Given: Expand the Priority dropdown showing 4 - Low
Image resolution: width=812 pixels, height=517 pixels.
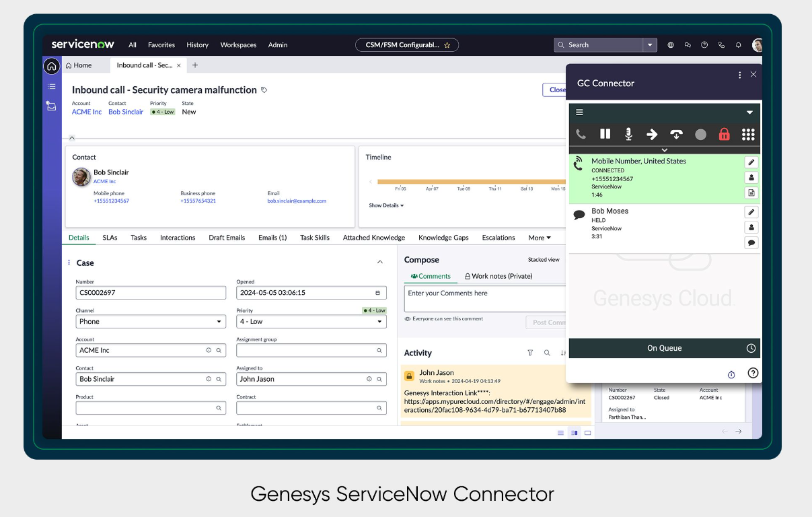Looking at the screenshot, I should click(311, 322).
